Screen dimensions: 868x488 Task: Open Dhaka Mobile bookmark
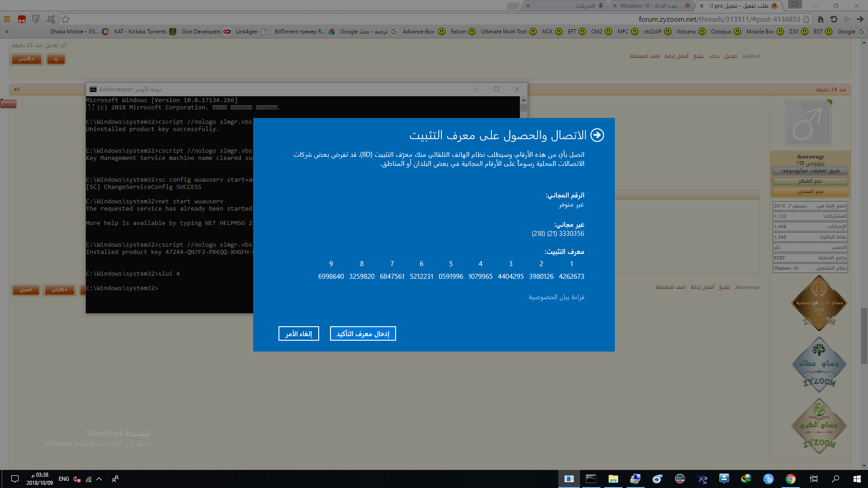[x=80, y=32]
